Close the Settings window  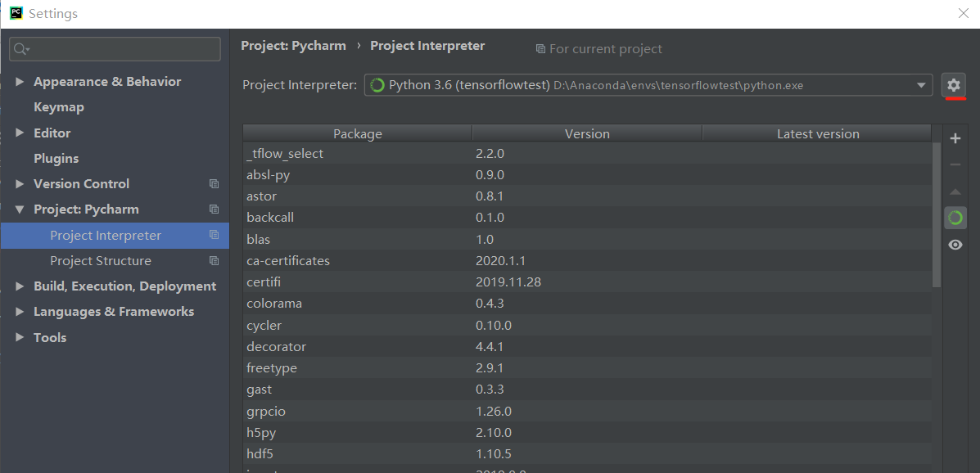[x=963, y=13]
